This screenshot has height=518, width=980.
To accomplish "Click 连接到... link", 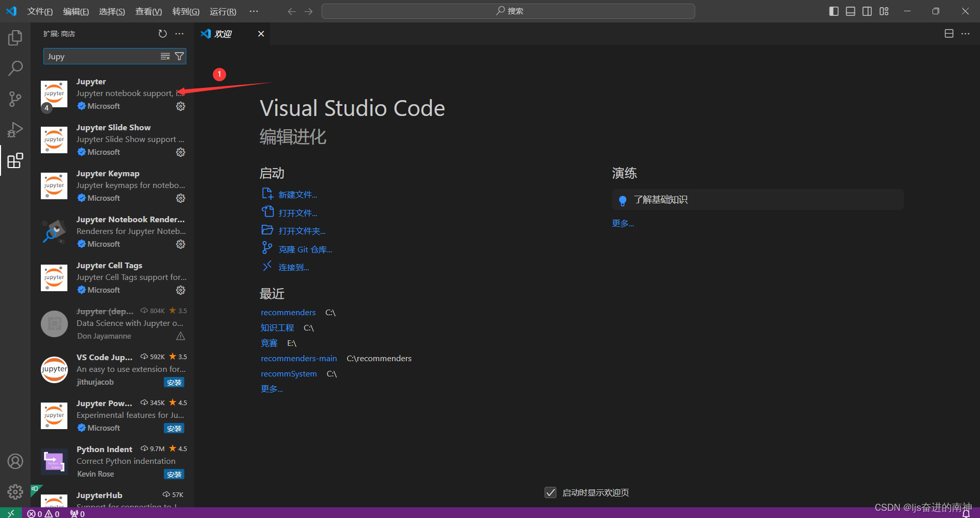I will pos(293,268).
